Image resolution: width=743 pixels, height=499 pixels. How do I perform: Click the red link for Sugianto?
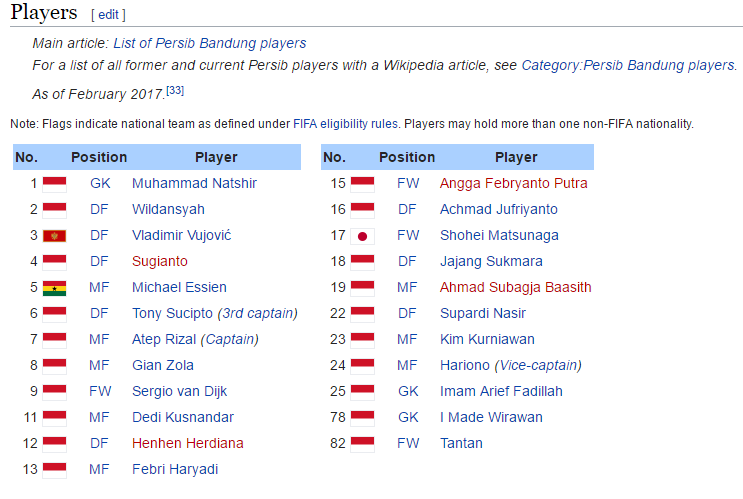[159, 262]
